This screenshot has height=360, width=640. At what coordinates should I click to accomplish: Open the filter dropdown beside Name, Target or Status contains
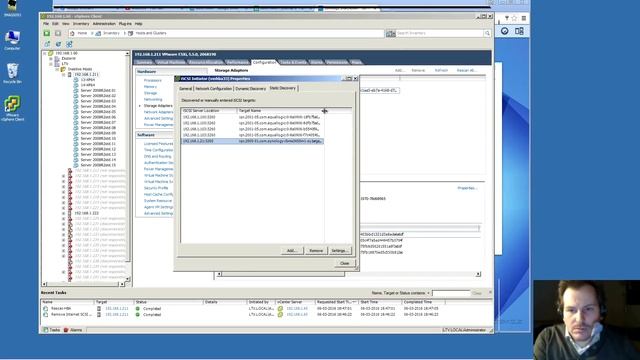pyautogui.click(x=428, y=293)
